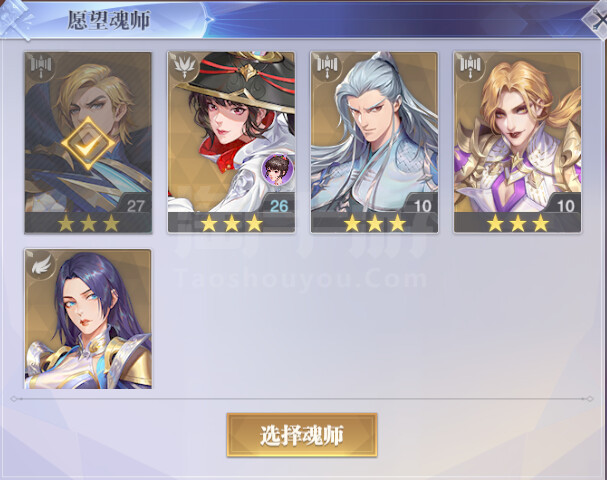Click the class icon on golden-haired woman card
The width and height of the screenshot is (607, 480).
pos(470,67)
